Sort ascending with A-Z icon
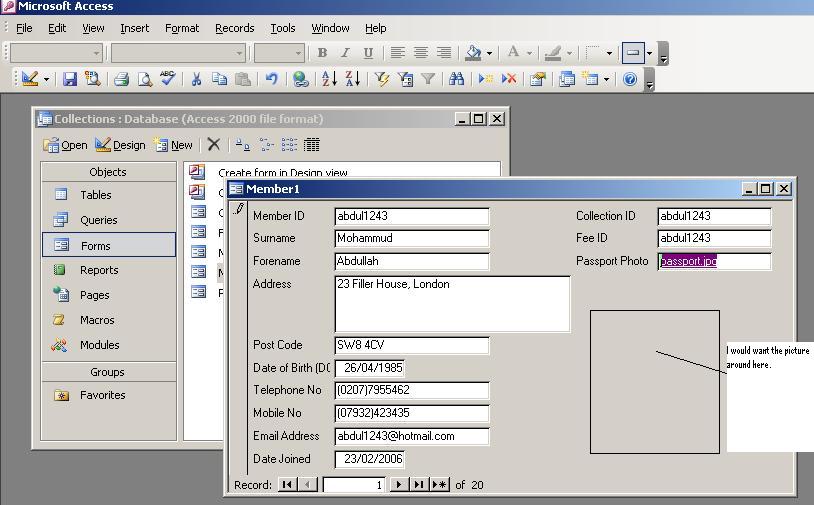The height and width of the screenshot is (505, 814). [x=329, y=79]
